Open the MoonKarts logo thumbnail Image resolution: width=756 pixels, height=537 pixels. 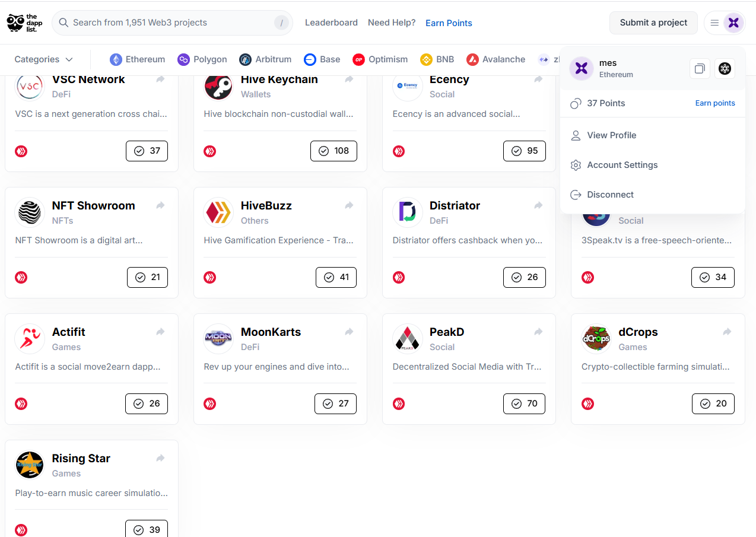pos(218,339)
